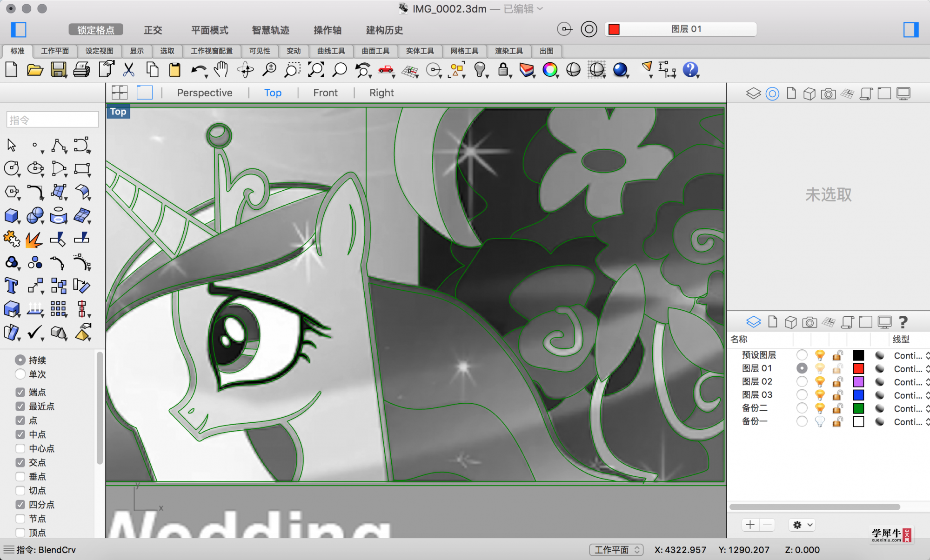Click the red car icon
Viewport: 930px width, 560px height.
[386, 70]
